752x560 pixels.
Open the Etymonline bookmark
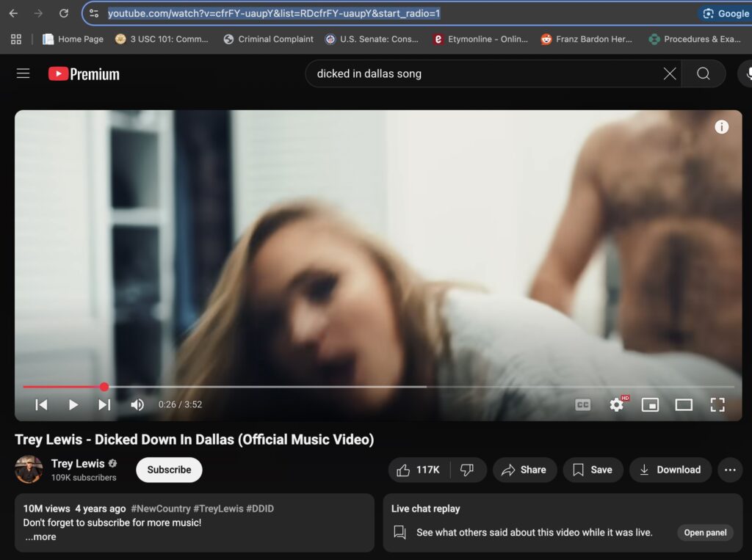coord(480,39)
